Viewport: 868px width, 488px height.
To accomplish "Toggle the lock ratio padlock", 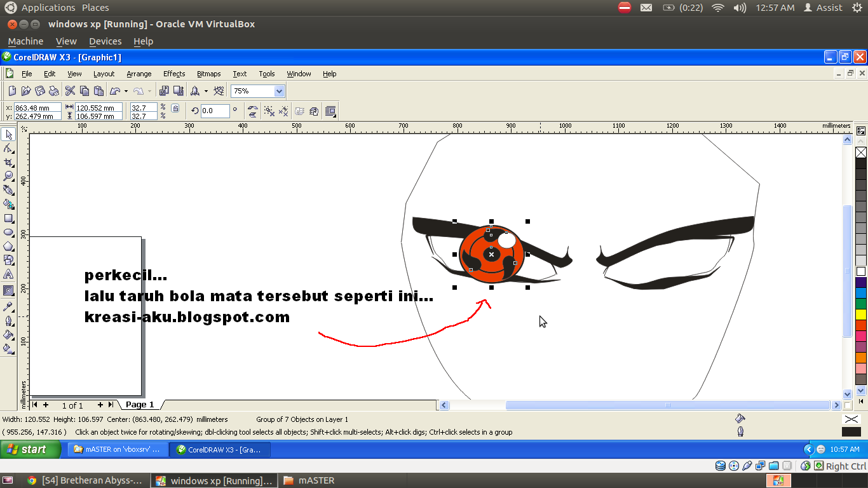I will 175,109.
